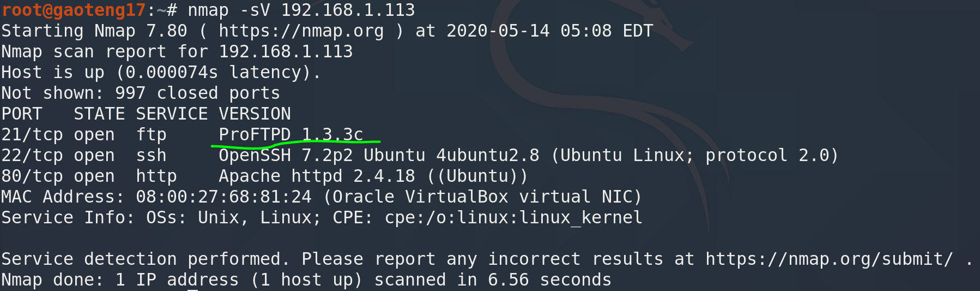Viewport: 980px width, 291px height.
Task: Open the https://nmap.org/submit/ link
Action: point(829,259)
